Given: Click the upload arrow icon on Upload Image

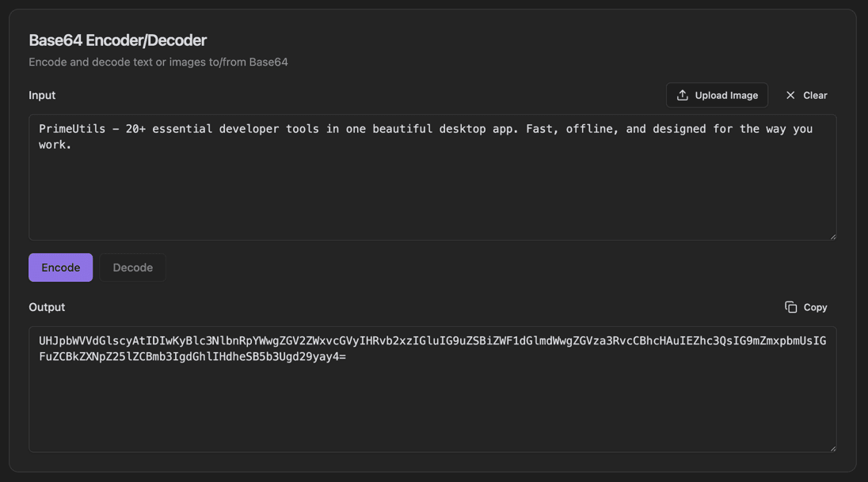Looking at the screenshot, I should click(683, 95).
